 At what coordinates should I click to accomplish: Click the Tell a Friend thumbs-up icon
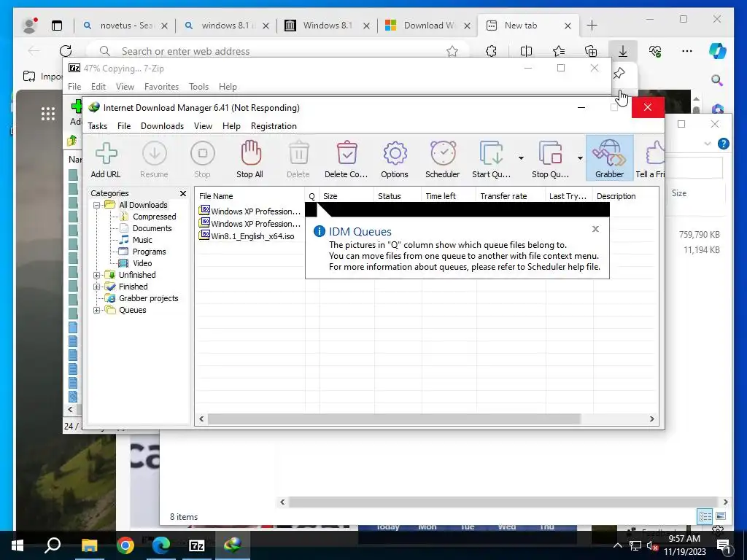[651, 159]
